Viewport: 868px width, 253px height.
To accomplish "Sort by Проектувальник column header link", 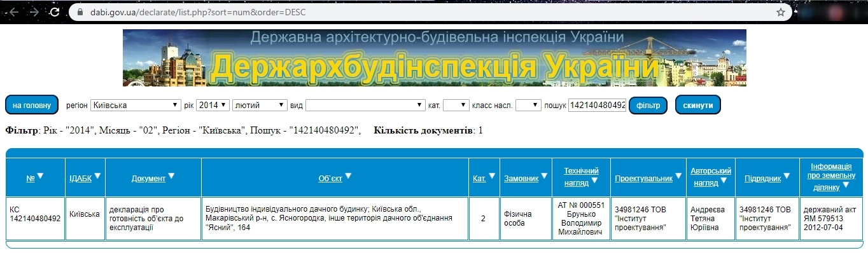I will (643, 179).
